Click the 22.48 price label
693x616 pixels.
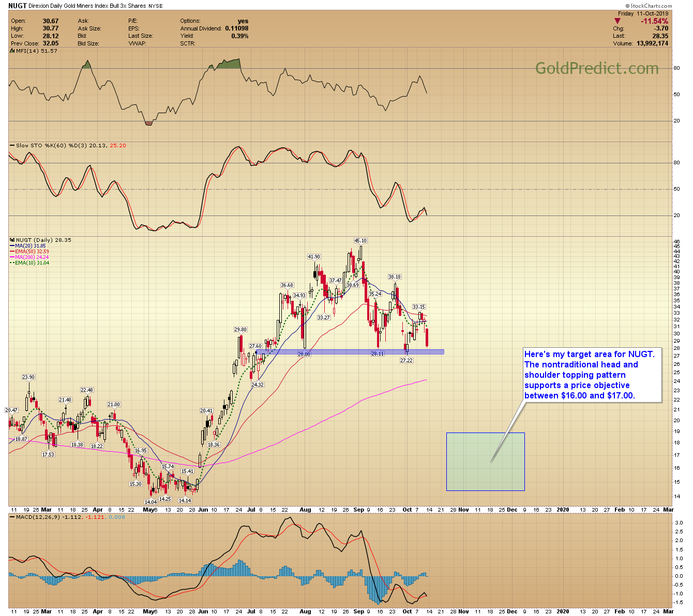coord(87,390)
